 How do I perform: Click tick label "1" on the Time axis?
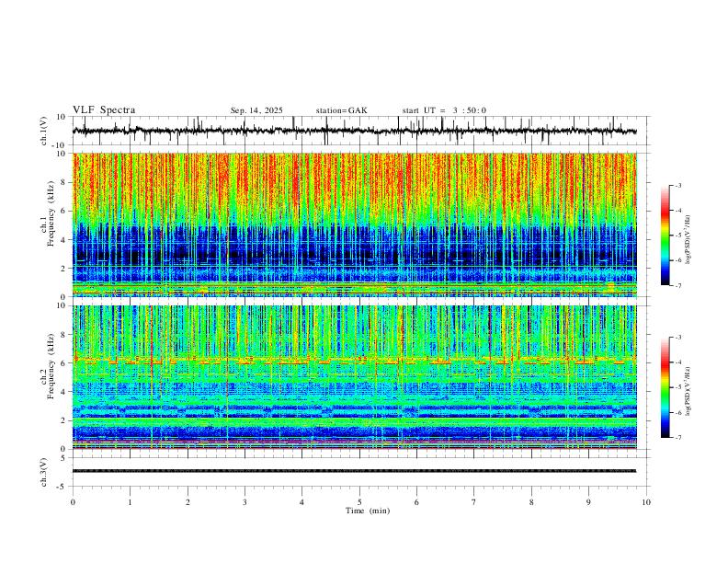(x=130, y=502)
